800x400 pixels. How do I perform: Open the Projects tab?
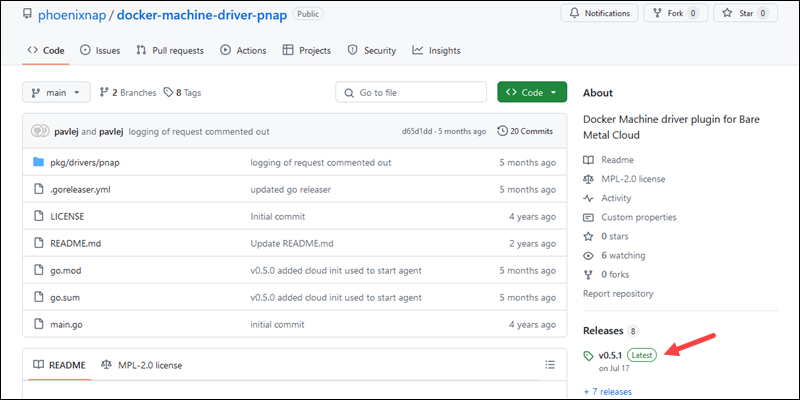pos(307,51)
